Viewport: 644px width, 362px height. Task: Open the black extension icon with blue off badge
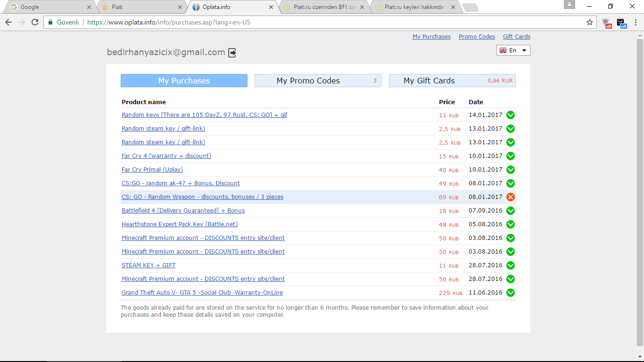coord(621,23)
